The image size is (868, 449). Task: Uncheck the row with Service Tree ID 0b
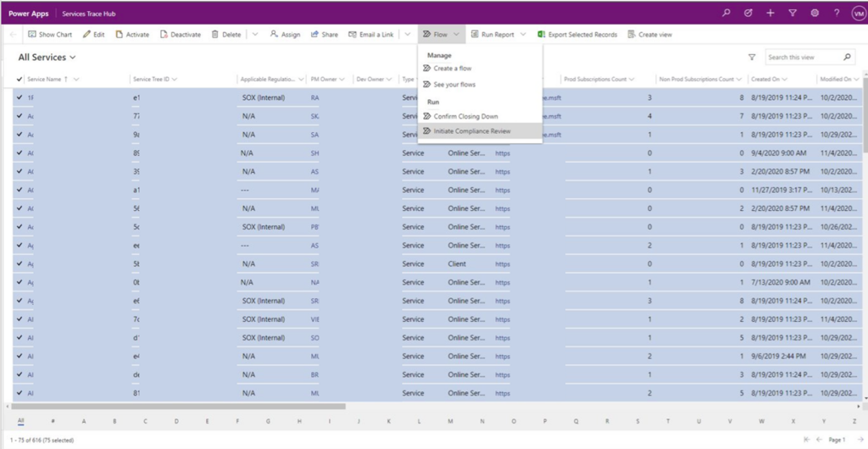[20, 282]
